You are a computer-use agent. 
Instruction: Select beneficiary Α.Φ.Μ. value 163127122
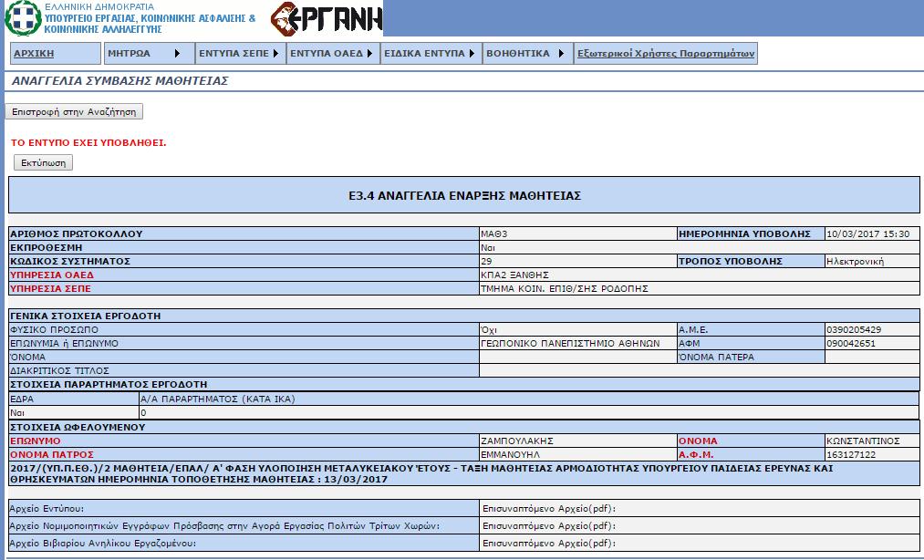pos(851,454)
